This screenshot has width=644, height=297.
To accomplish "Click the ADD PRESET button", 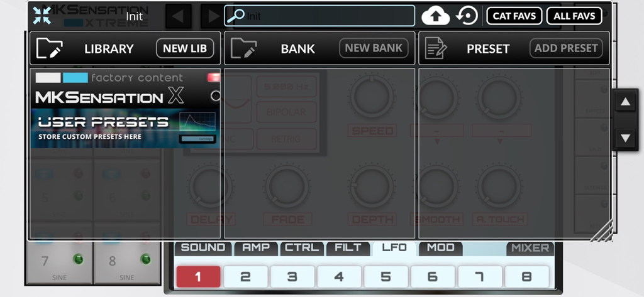I will pyautogui.click(x=566, y=48).
